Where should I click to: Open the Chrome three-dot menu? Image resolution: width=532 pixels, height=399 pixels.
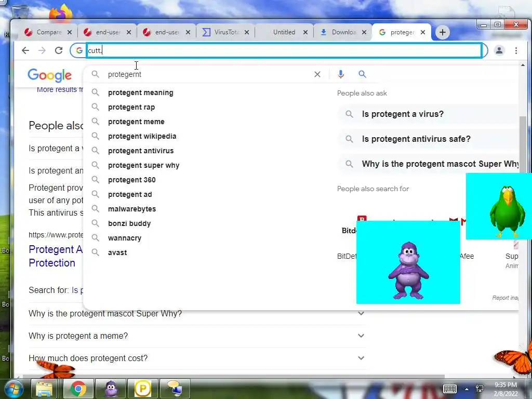[x=516, y=50]
